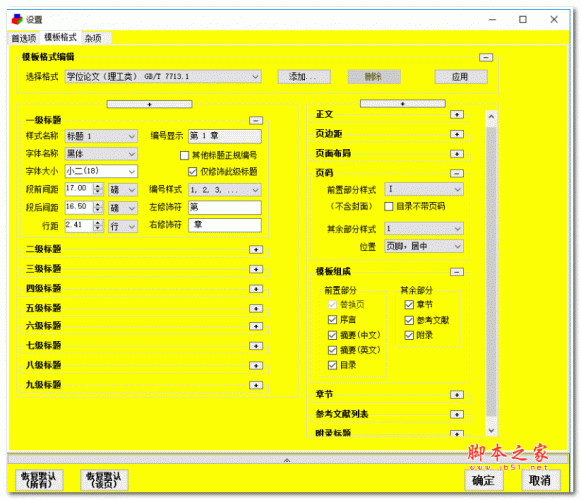Expand the 八级标题 section
The height and width of the screenshot is (500, 581).
click(256, 365)
